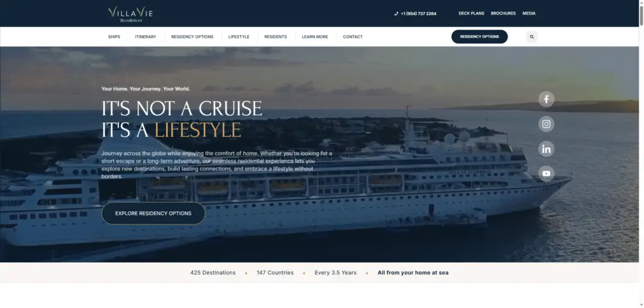The width and height of the screenshot is (644, 308).
Task: Open the LinkedIn social icon
Action: coord(547,149)
